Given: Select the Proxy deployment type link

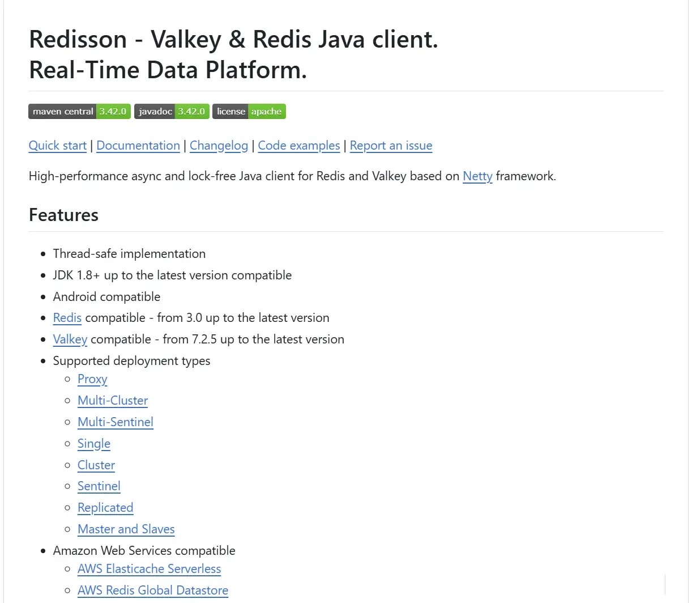Looking at the screenshot, I should tap(92, 379).
